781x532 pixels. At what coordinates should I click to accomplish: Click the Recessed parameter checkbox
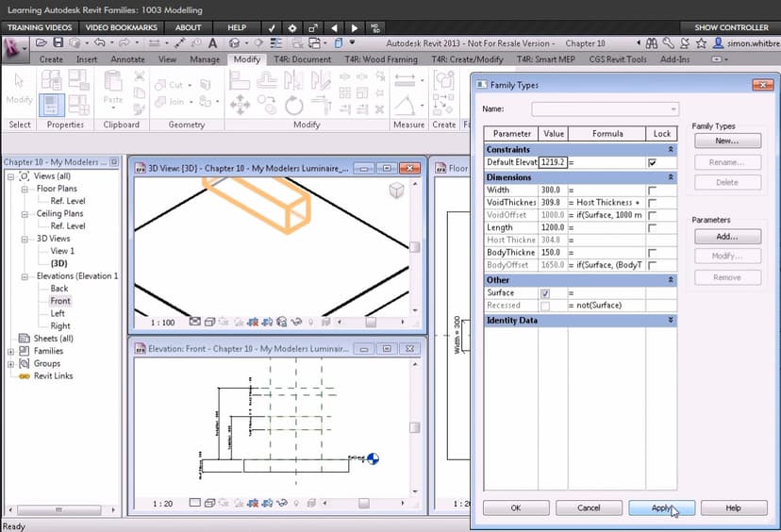pos(545,306)
